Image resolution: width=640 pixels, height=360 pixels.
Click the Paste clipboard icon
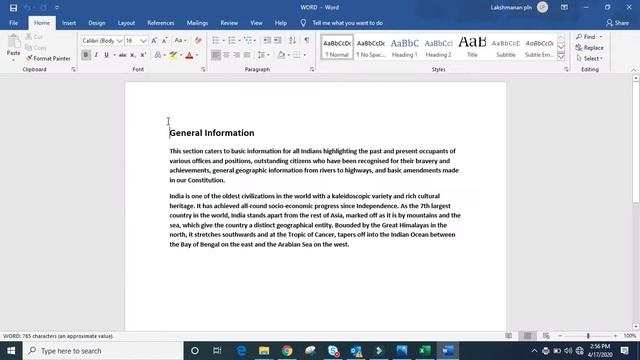[13, 42]
